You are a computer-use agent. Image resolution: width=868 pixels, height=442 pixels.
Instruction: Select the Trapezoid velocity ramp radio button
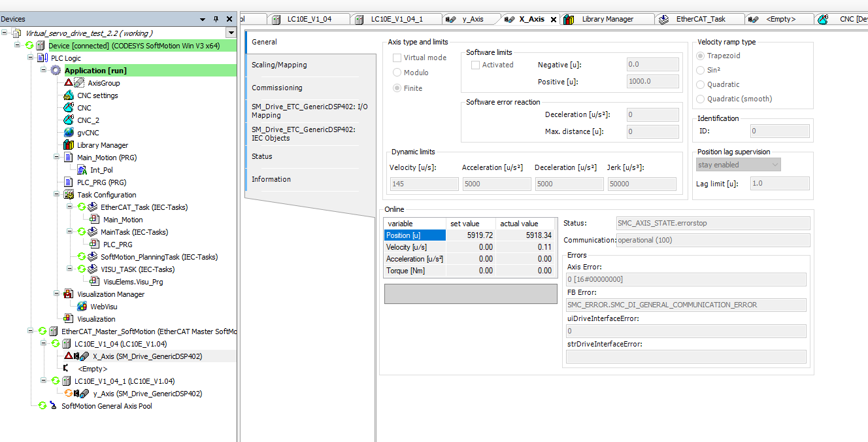pos(701,56)
